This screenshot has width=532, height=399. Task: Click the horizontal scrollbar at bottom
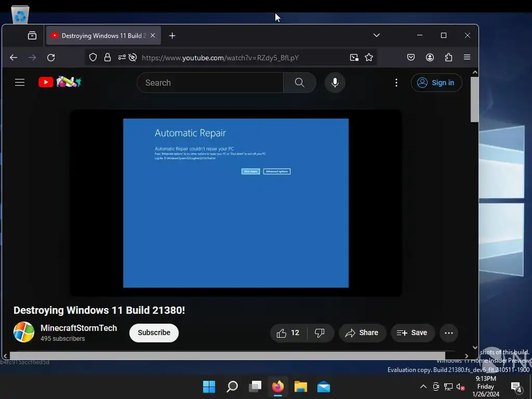(228, 355)
